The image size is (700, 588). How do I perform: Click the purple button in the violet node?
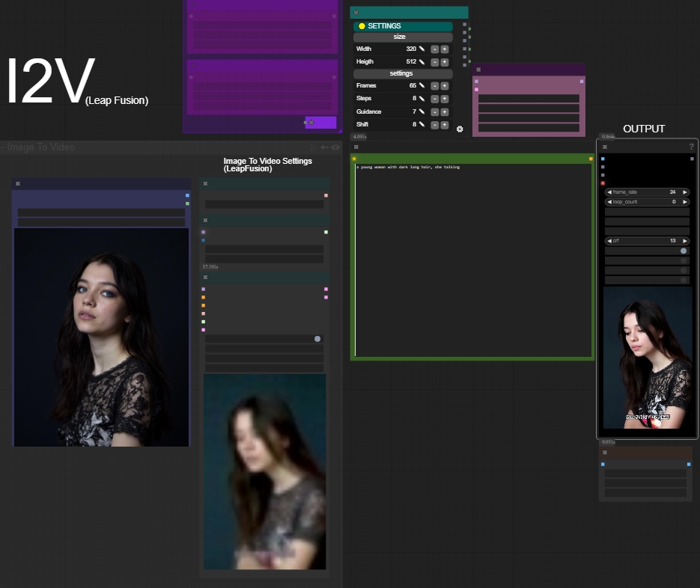(x=320, y=122)
